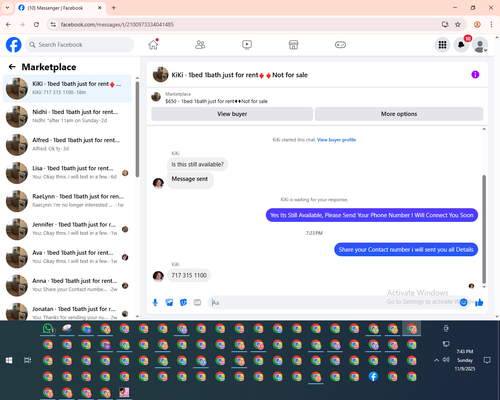Open the RaeLynn conversation
Image resolution: width=500 pixels, height=400 pixels.
[67, 201]
